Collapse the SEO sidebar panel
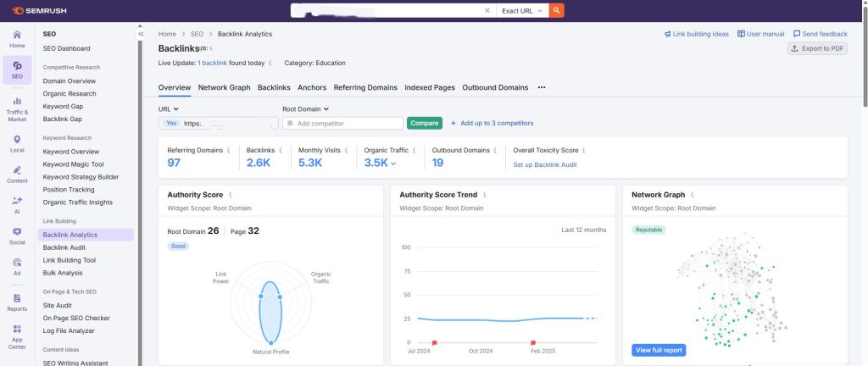868x366 pixels. point(141,33)
